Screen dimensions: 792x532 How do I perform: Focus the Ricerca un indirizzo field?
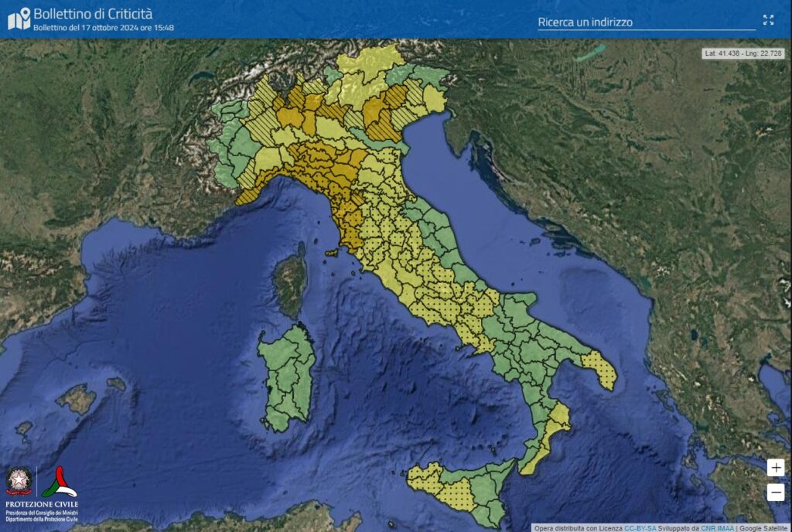click(647, 22)
